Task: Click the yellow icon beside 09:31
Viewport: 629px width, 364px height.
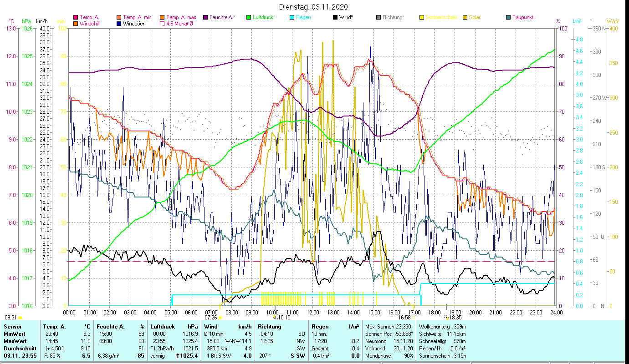Action: (x=20, y=318)
